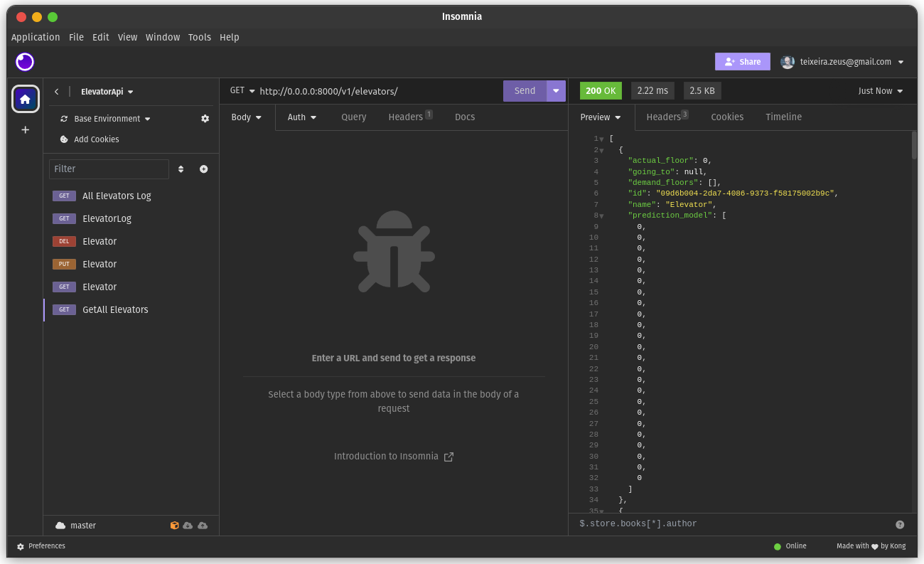Image resolution: width=924 pixels, height=564 pixels.
Task: Click the 200 OK status badge
Action: tap(601, 91)
